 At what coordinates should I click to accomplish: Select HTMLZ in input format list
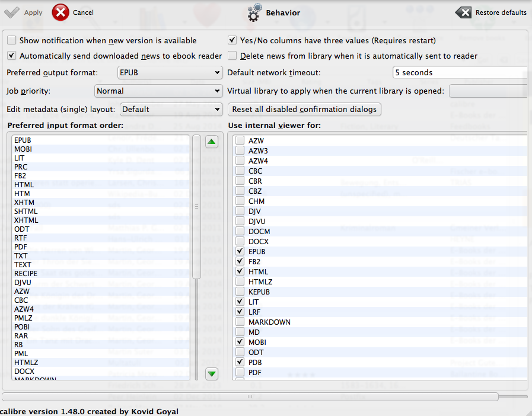101,363
